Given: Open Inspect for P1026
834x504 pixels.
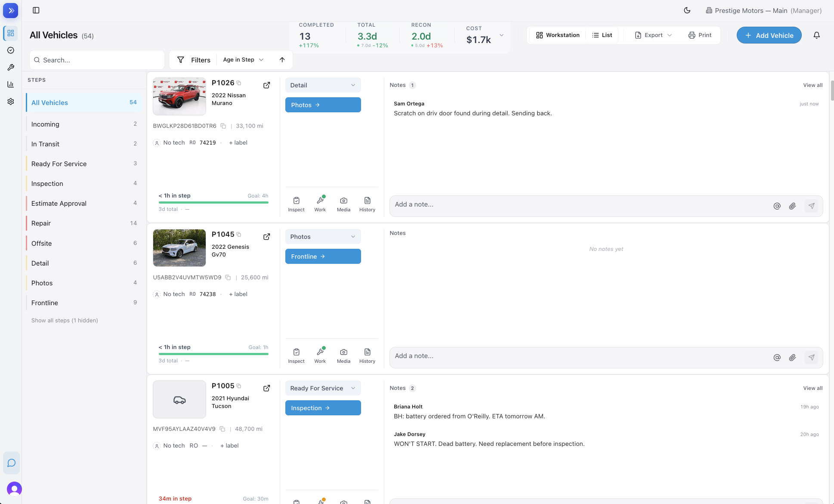Looking at the screenshot, I should tap(297, 204).
